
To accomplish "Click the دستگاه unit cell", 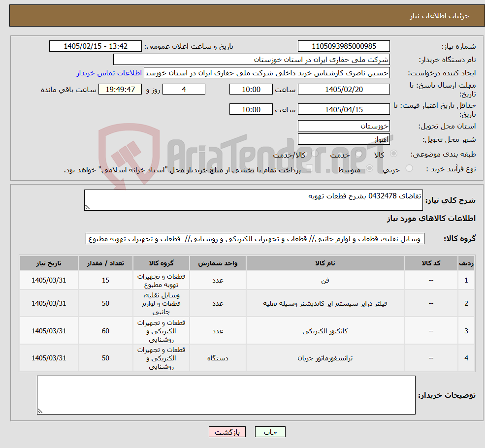I will pos(218,358).
